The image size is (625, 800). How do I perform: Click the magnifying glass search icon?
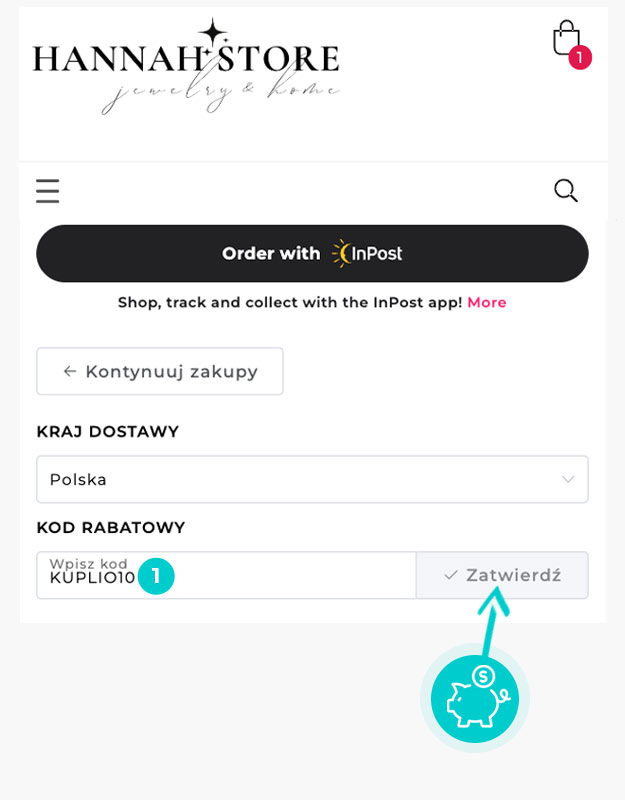click(x=566, y=190)
